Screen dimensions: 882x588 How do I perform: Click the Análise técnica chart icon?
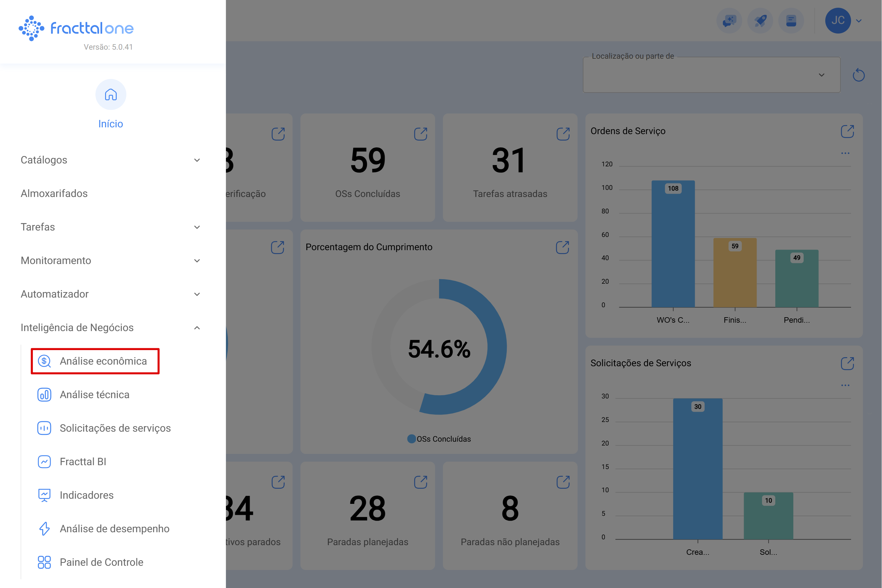pos(44,395)
